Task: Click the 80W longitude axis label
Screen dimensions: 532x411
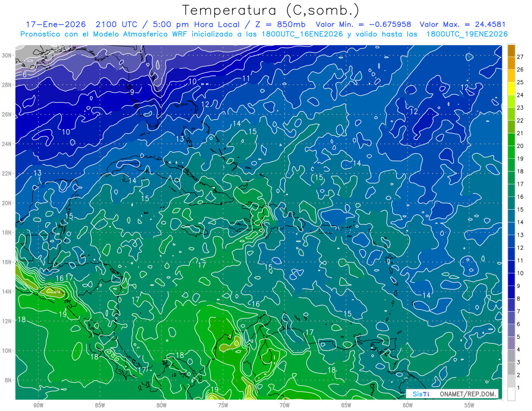Action: [161, 405]
